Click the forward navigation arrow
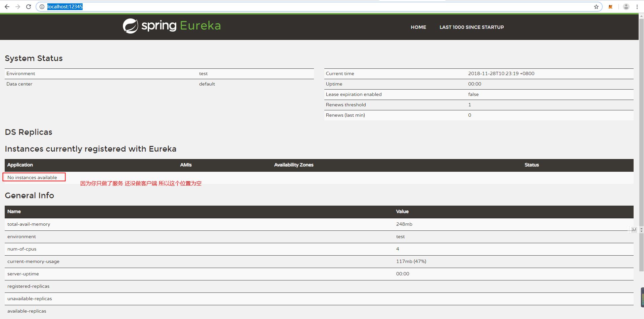 tap(18, 6)
